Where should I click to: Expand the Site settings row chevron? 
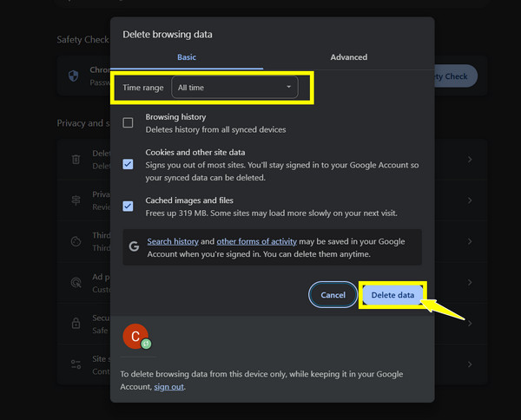click(x=470, y=364)
